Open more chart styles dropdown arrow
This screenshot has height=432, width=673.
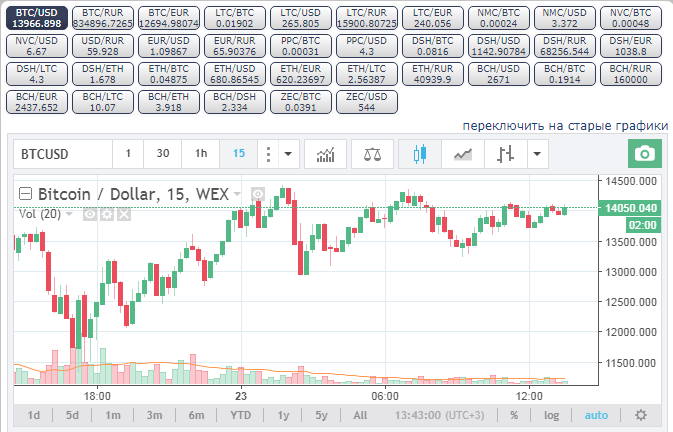point(537,154)
